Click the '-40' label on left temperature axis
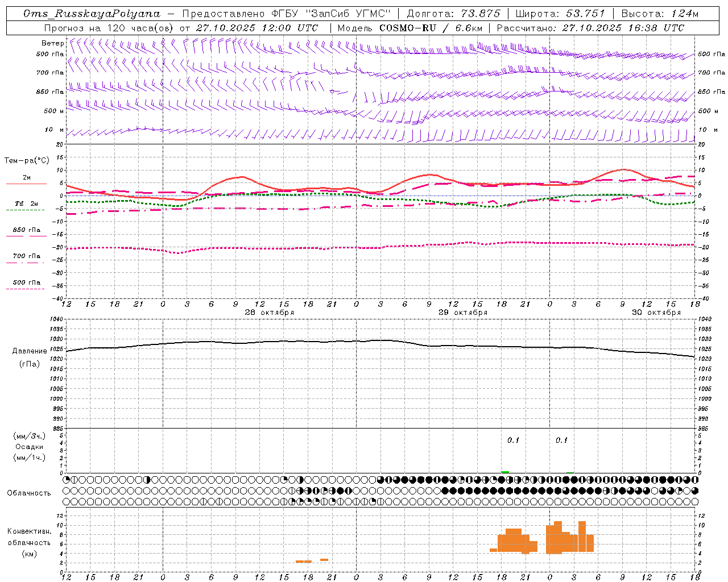This screenshot has height=582, width=728. point(57,298)
